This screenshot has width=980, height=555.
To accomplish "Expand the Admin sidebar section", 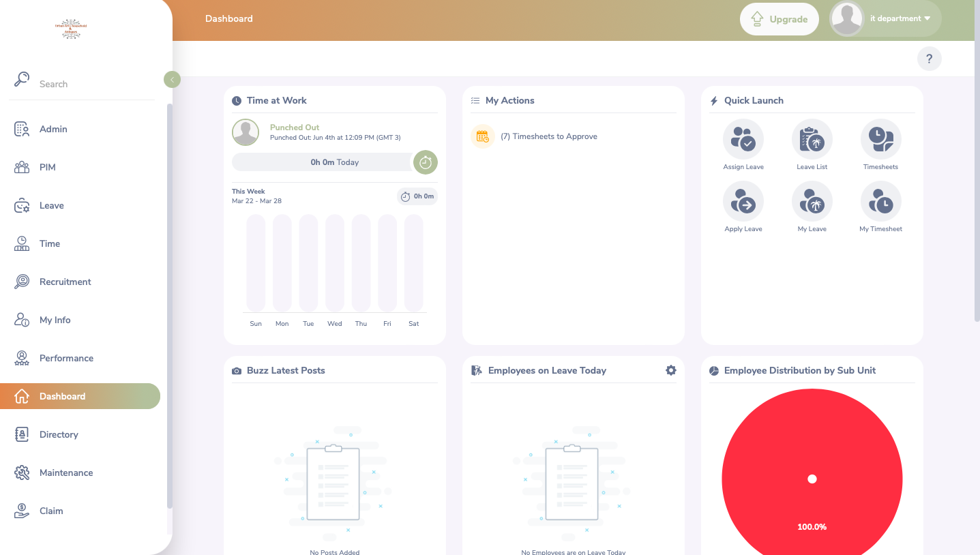I will 53,129.
